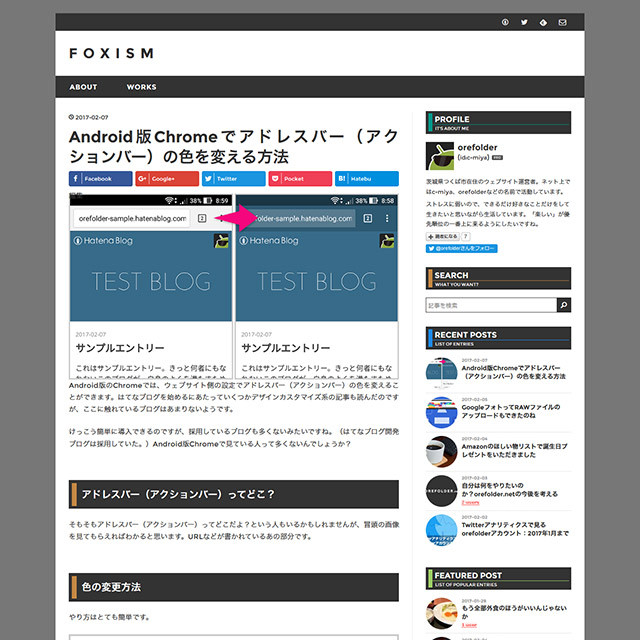Click the section heading about changing the color
The width and height of the screenshot is (640, 640).
point(233,587)
